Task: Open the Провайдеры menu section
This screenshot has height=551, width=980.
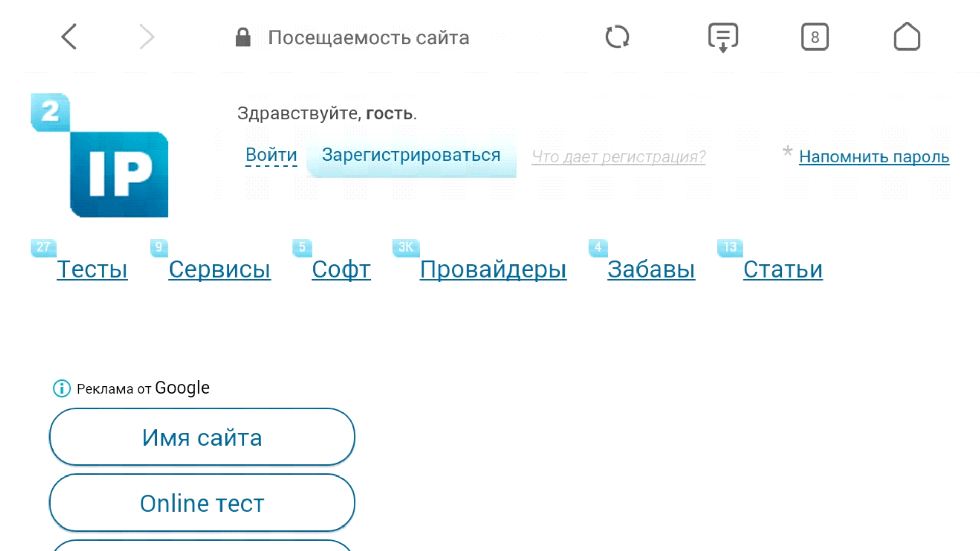Action: pos(493,269)
